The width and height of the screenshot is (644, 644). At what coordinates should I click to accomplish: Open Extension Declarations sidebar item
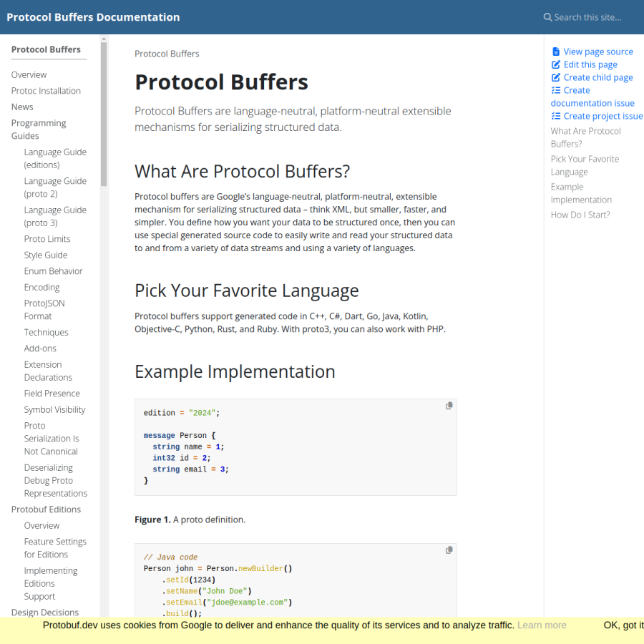(x=48, y=371)
